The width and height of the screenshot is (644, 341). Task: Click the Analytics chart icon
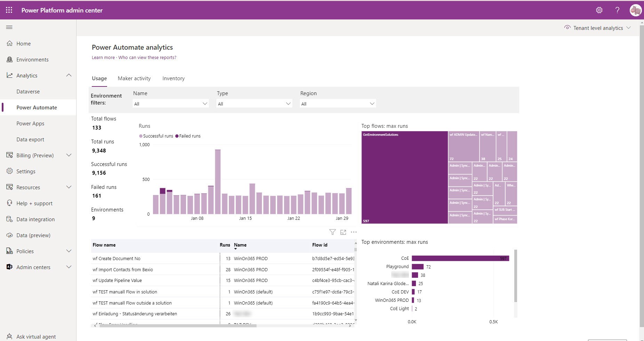10,75
